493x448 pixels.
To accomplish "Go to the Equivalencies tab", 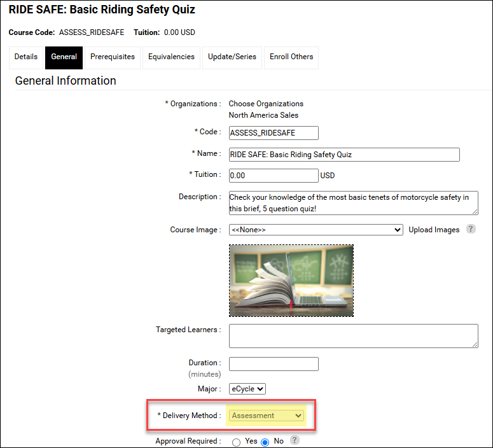I will point(171,57).
